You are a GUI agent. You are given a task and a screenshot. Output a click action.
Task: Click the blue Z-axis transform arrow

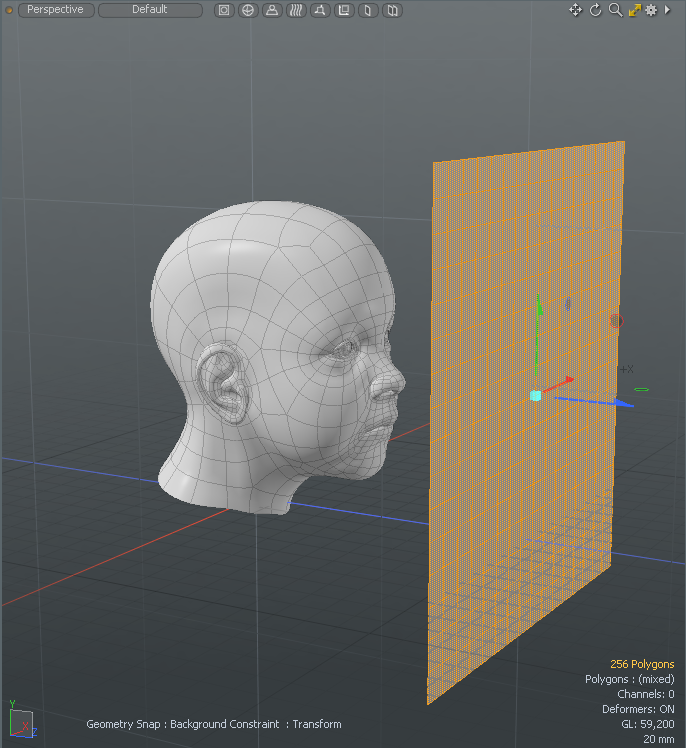pyautogui.click(x=623, y=403)
